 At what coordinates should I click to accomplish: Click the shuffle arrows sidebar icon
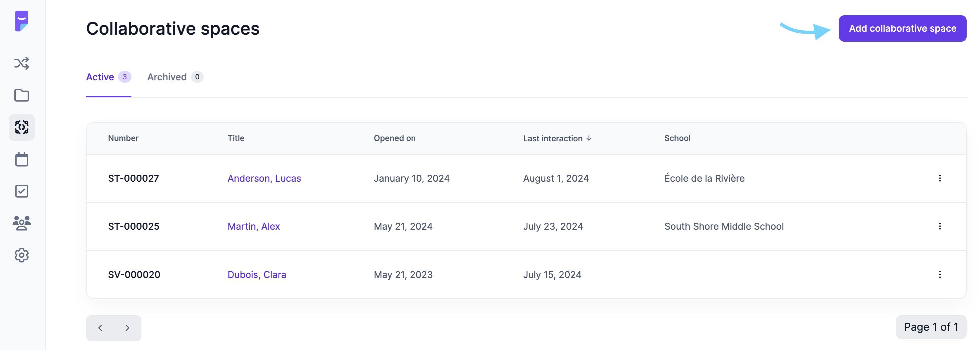pos(22,63)
